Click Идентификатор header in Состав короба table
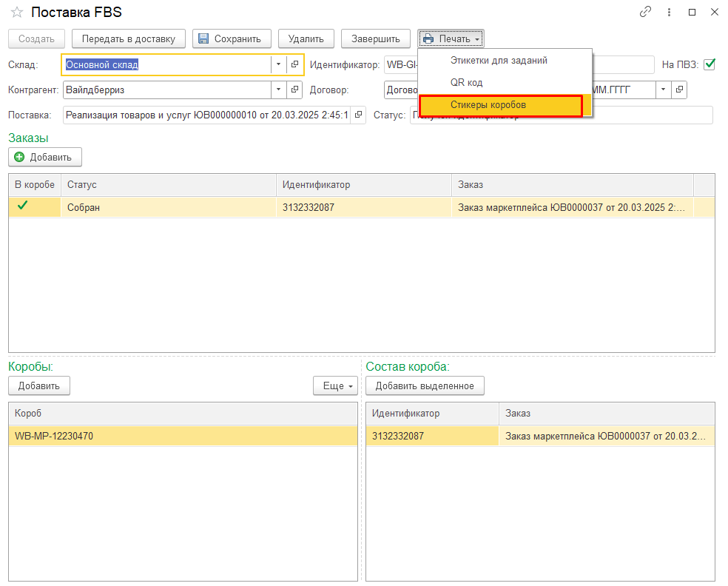728x586 pixels. [432, 414]
